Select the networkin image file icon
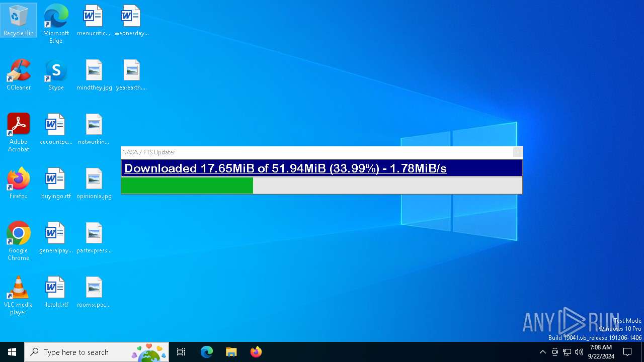The image size is (644, 362). [94, 129]
